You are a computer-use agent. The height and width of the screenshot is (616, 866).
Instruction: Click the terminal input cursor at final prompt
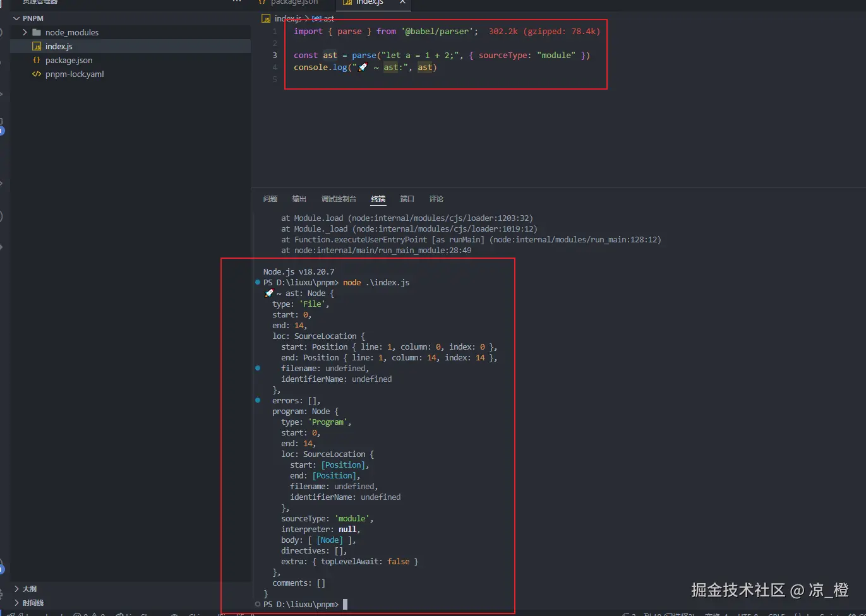(x=346, y=604)
